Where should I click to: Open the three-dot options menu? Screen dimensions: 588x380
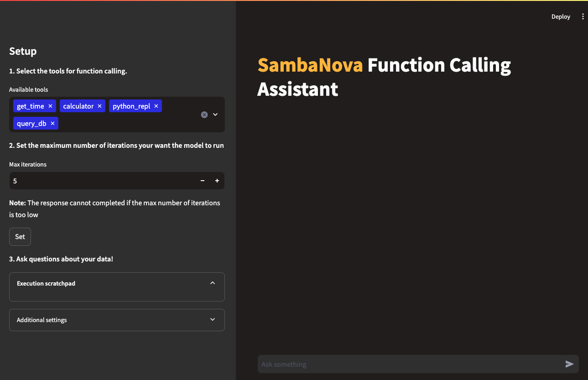click(x=583, y=16)
